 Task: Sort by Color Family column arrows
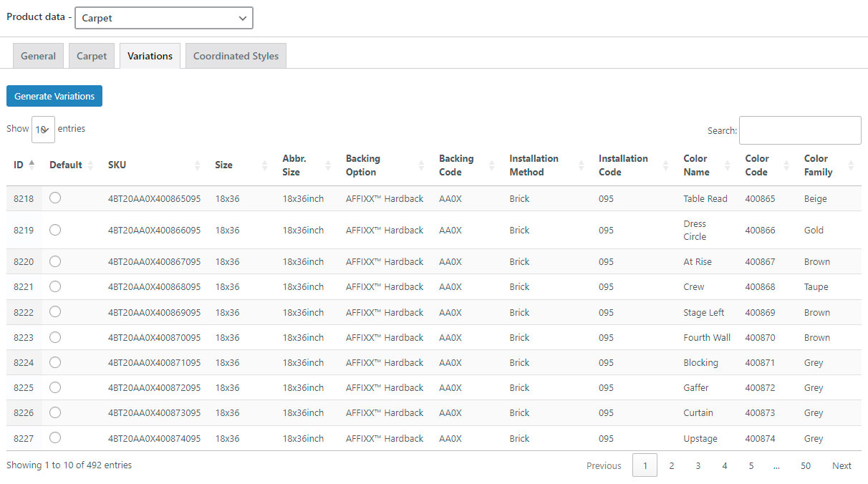coord(851,165)
